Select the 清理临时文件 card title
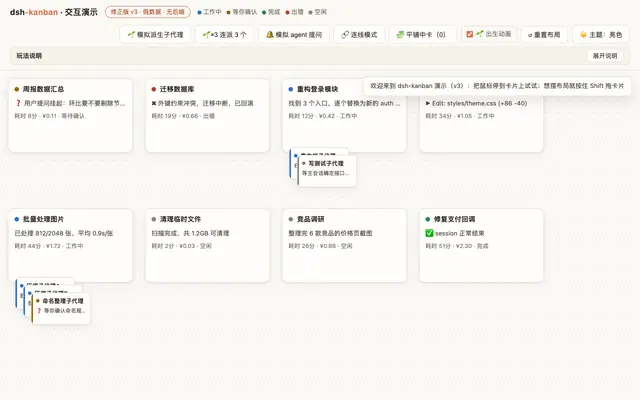Viewport: 640px width, 400px height. pyautogui.click(x=180, y=219)
